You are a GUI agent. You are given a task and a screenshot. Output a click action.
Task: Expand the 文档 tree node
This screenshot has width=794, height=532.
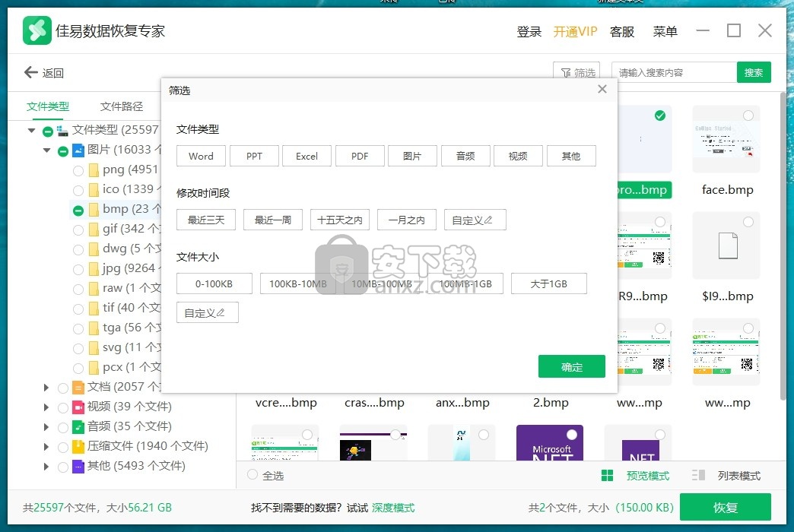point(46,388)
